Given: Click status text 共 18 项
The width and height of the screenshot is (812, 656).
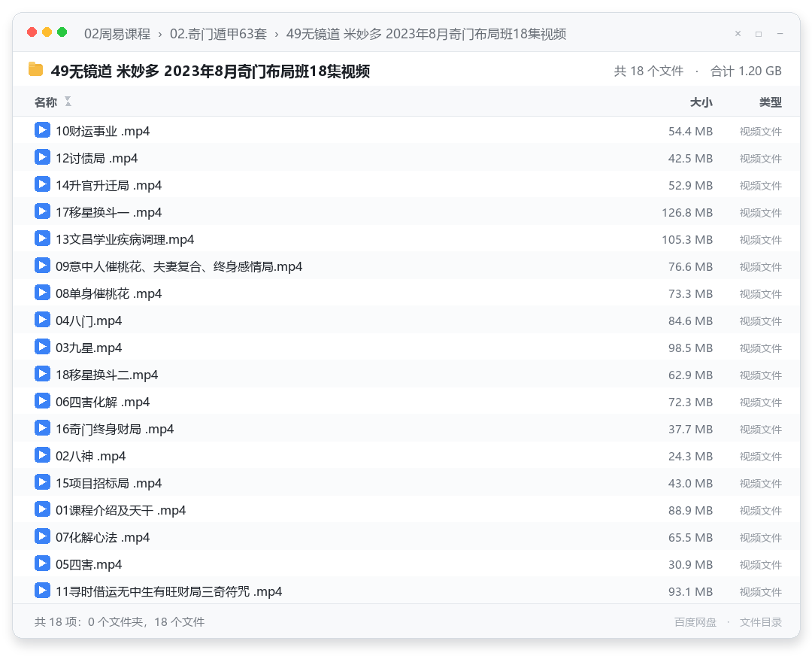Looking at the screenshot, I should pyautogui.click(x=119, y=622).
